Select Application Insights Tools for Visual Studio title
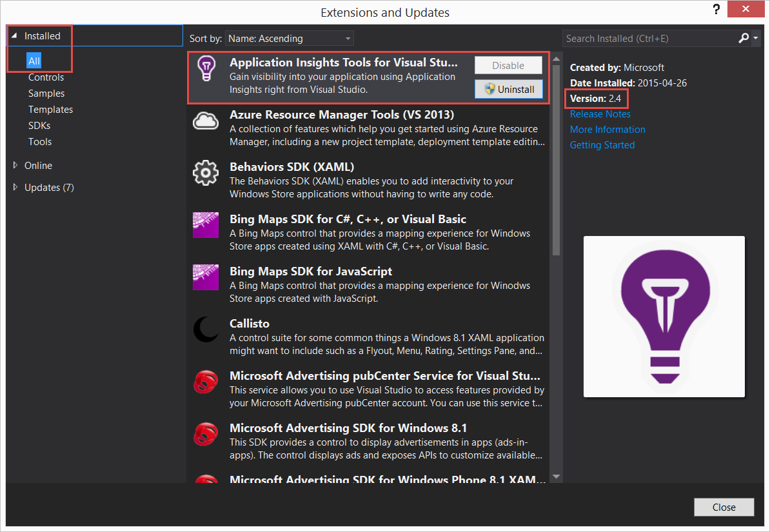 coord(343,63)
